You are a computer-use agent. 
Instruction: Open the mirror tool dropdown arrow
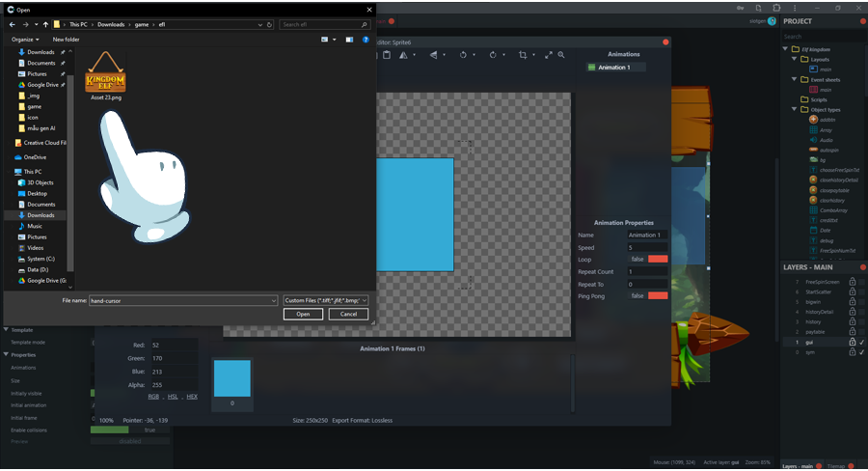click(x=414, y=55)
